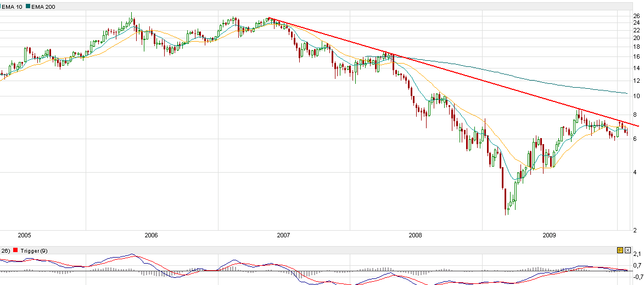Click the 2 price axis label
644x285 pixels.
(x=635, y=230)
